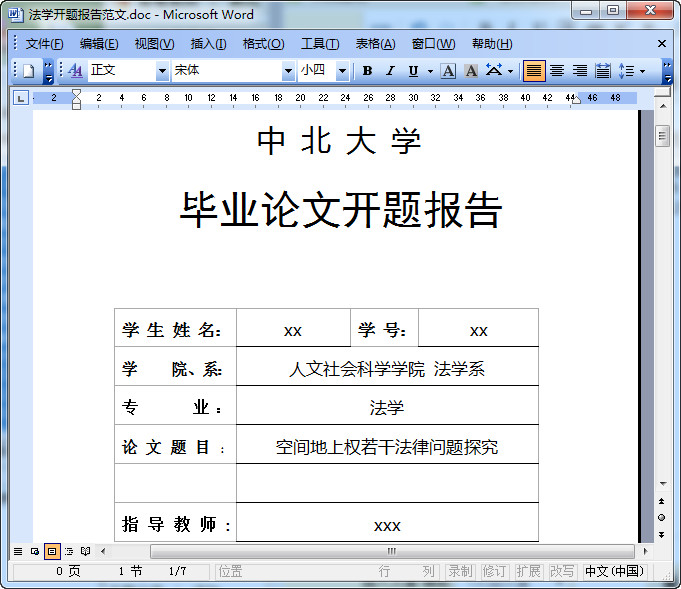
Task: Click the ruler tab-type selector box
Action: click(20, 98)
